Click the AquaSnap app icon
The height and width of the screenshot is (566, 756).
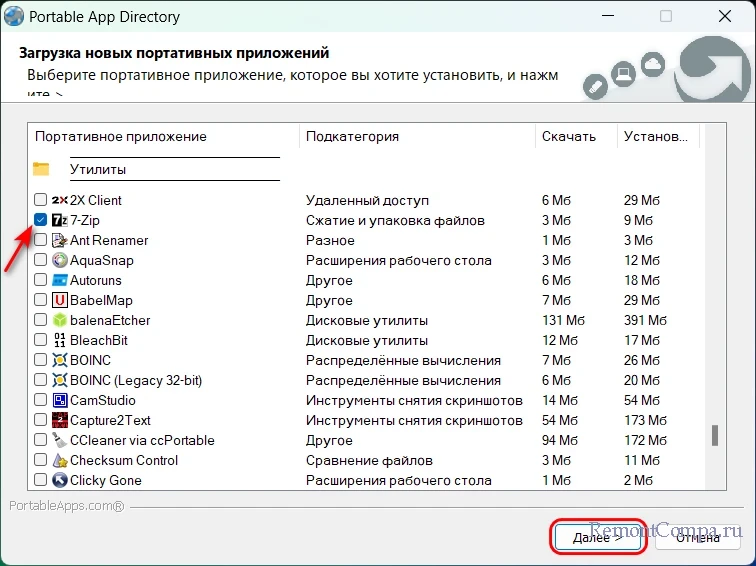[59, 260]
